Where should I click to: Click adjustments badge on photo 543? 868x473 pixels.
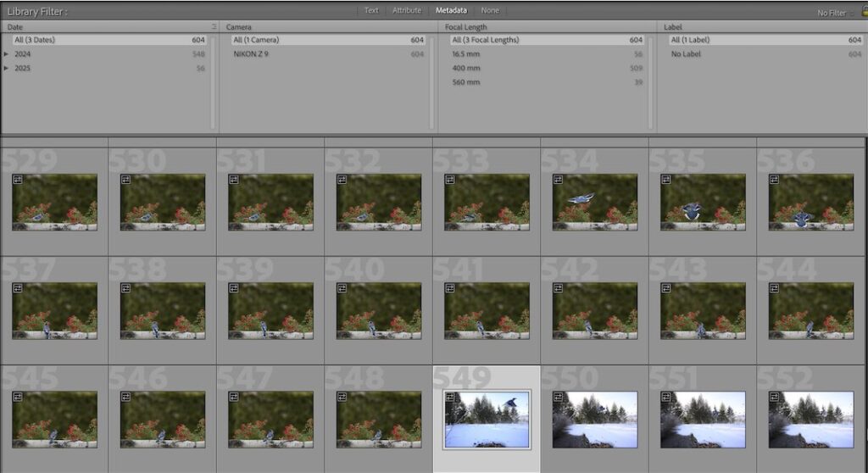(666, 288)
